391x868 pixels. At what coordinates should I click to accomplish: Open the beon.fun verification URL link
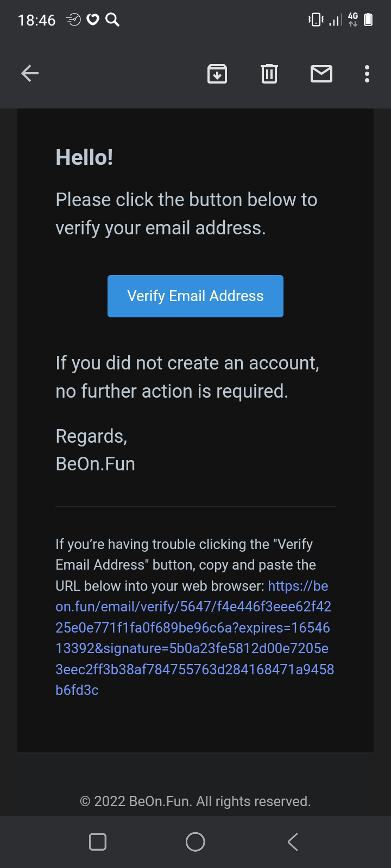coord(194,638)
